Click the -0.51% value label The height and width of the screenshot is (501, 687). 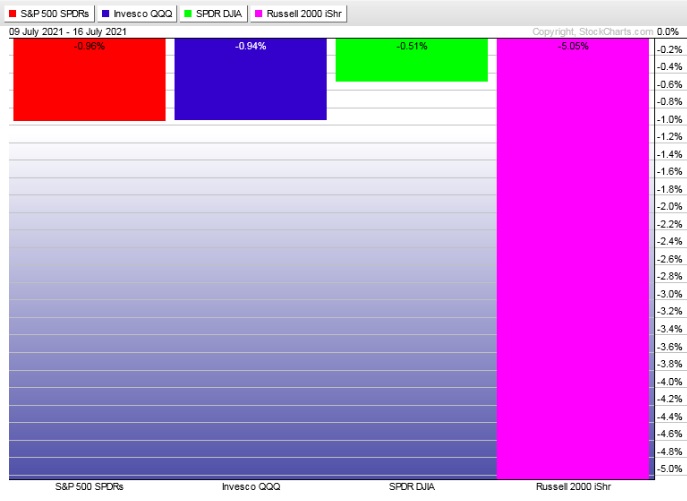coord(412,46)
